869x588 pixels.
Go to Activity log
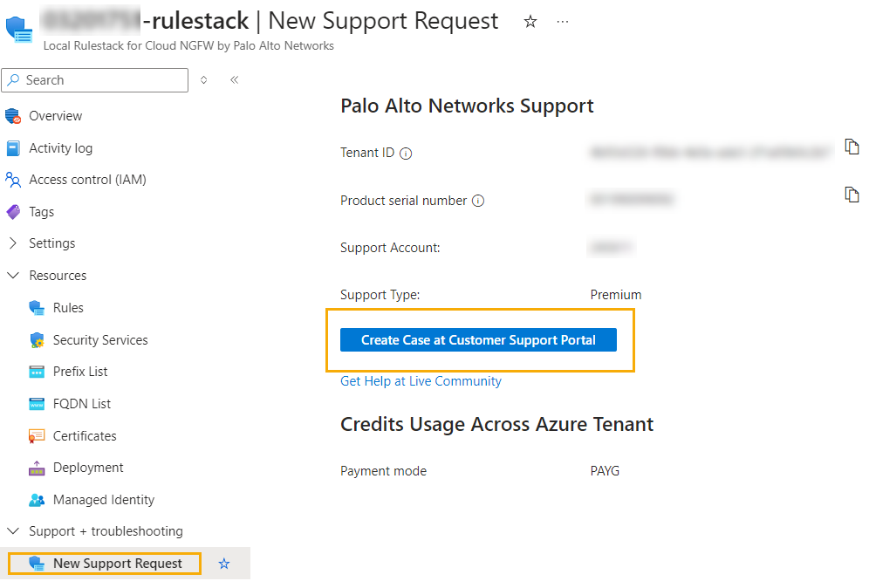click(x=60, y=148)
